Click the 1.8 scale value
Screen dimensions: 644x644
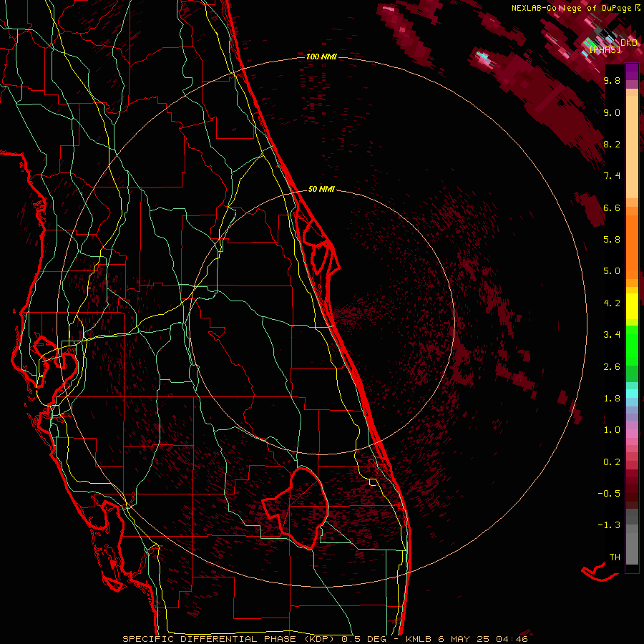coord(612,399)
